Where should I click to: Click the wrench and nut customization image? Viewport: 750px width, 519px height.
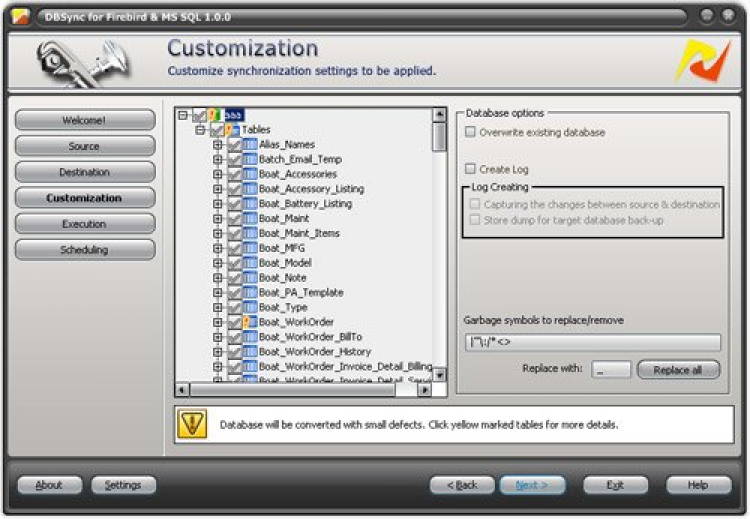pyautogui.click(x=83, y=64)
